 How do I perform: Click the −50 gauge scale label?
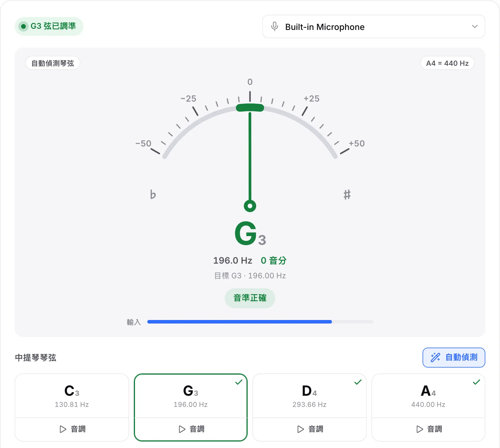[x=143, y=144]
